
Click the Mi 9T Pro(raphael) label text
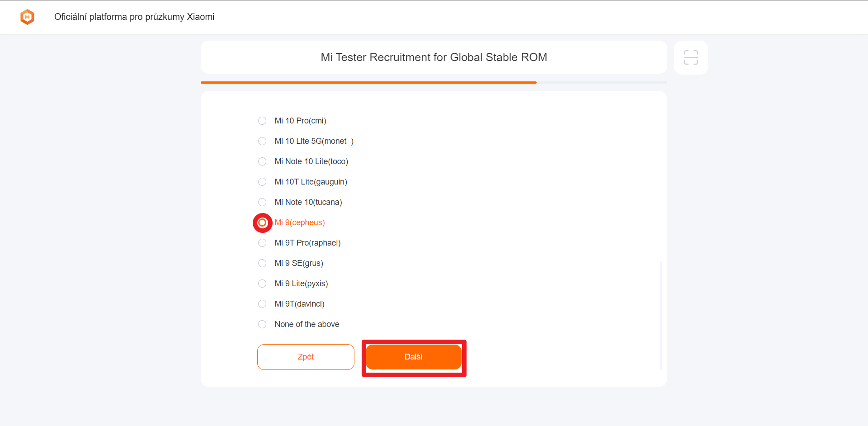click(x=307, y=243)
